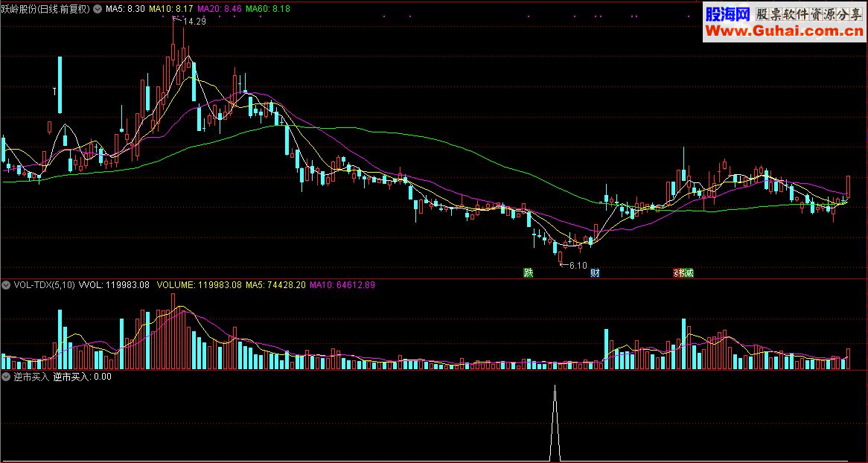
Task: Click the last red candlestick on the right
Action: (848, 187)
